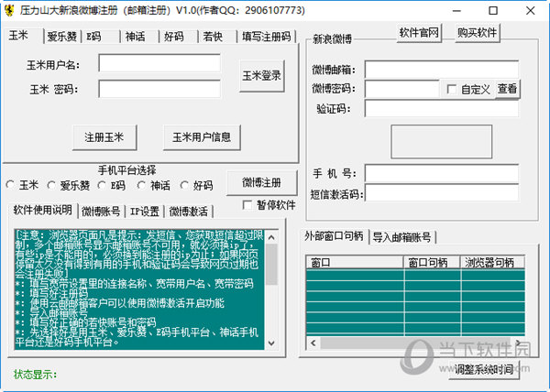The image size is (550, 392).
Task: Switch to the 微博激活 tab
Action: click(189, 212)
